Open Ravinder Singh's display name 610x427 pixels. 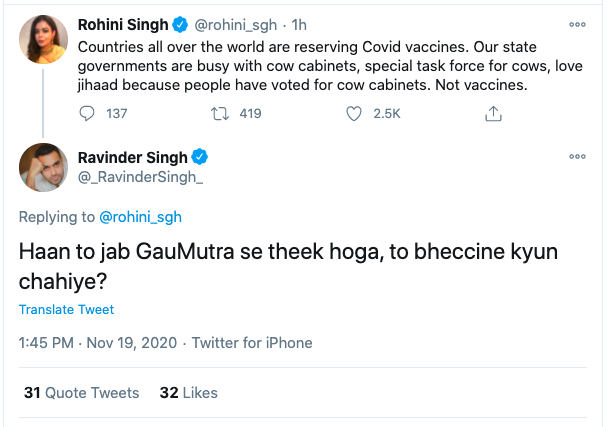coord(134,157)
